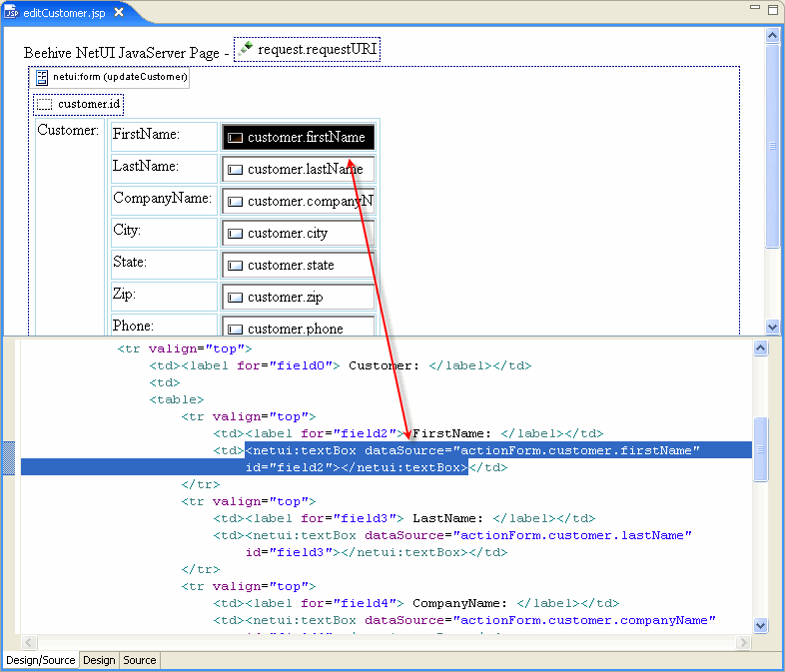The width and height of the screenshot is (785, 672).
Task: Click the <table> tag in source
Action: click(x=177, y=399)
